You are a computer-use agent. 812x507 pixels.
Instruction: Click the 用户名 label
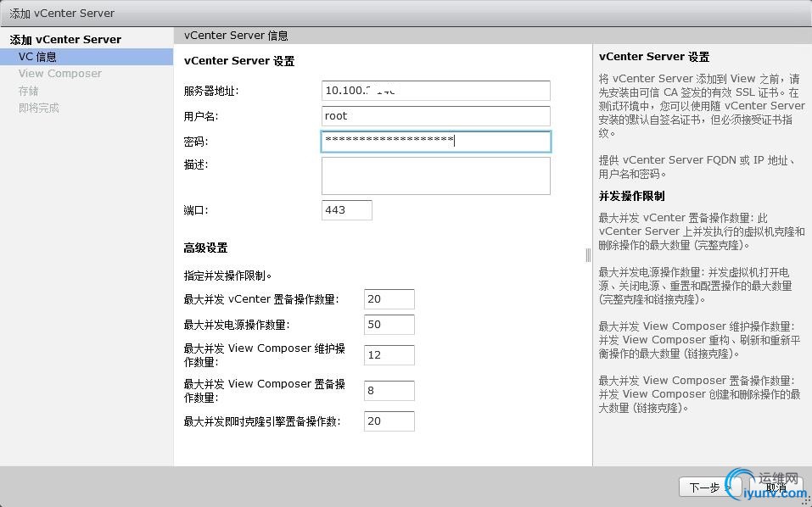[x=201, y=116]
